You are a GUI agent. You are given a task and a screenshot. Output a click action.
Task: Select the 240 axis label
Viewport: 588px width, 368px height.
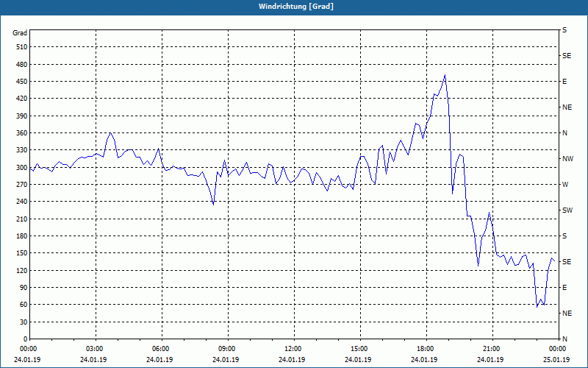point(21,202)
